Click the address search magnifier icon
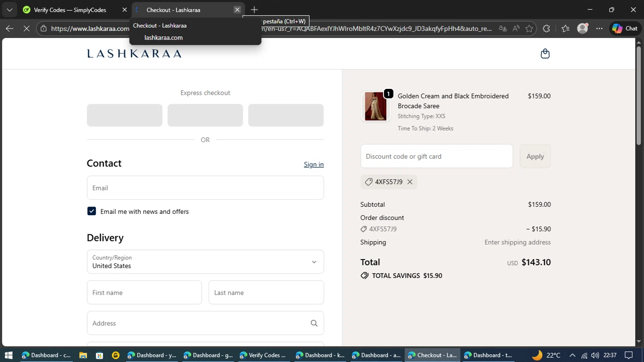Screen dimensions: 644x362 pyautogui.click(x=314, y=323)
